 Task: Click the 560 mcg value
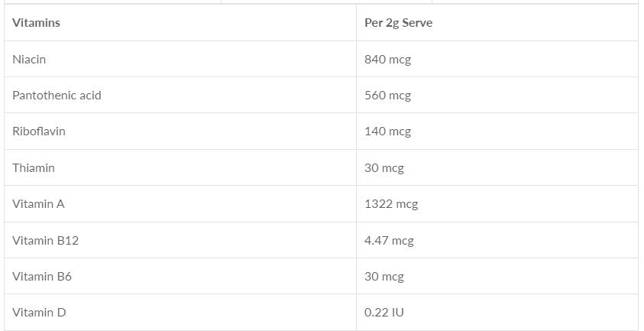[x=387, y=96]
